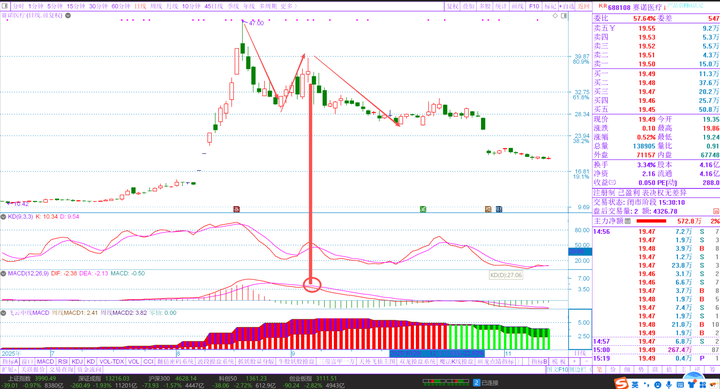Screen dimensions: 720x389
Task: Open settings for the main chart title
Action: point(68,16)
